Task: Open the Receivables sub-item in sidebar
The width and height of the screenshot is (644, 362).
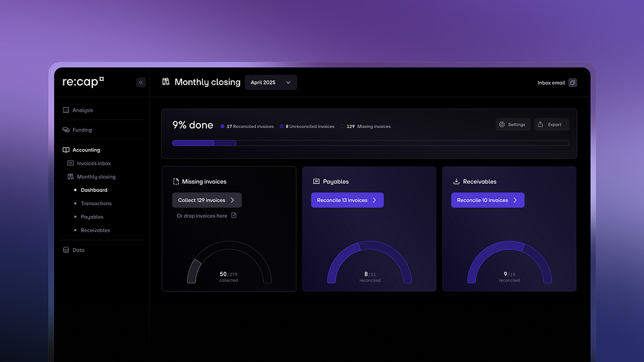Action: (x=95, y=230)
